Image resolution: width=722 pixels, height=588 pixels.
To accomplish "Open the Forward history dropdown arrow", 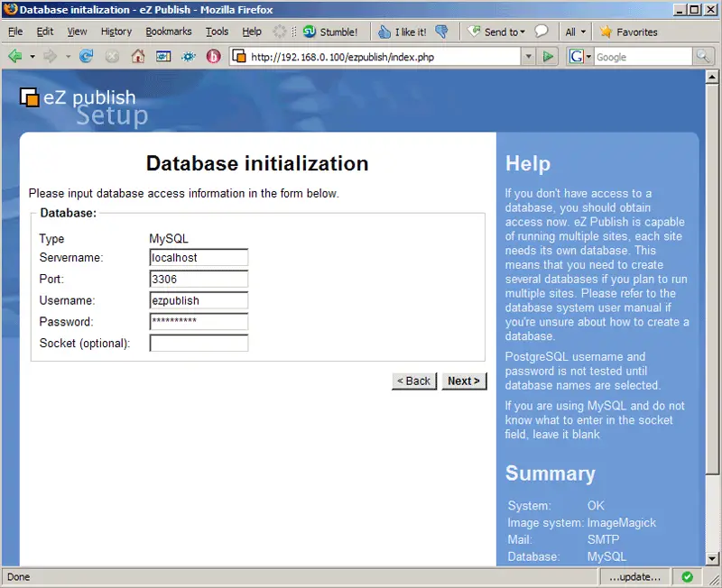I will pyautogui.click(x=68, y=57).
